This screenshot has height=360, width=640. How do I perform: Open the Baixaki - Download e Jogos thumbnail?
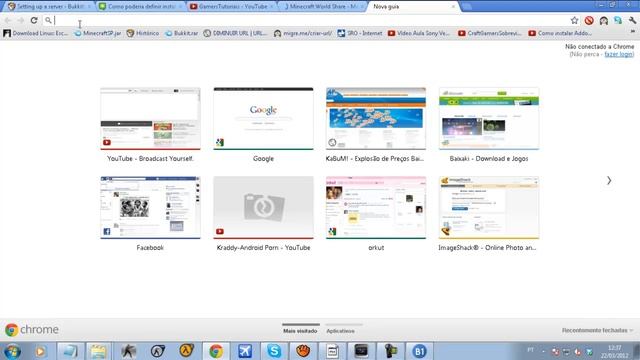tap(489, 119)
